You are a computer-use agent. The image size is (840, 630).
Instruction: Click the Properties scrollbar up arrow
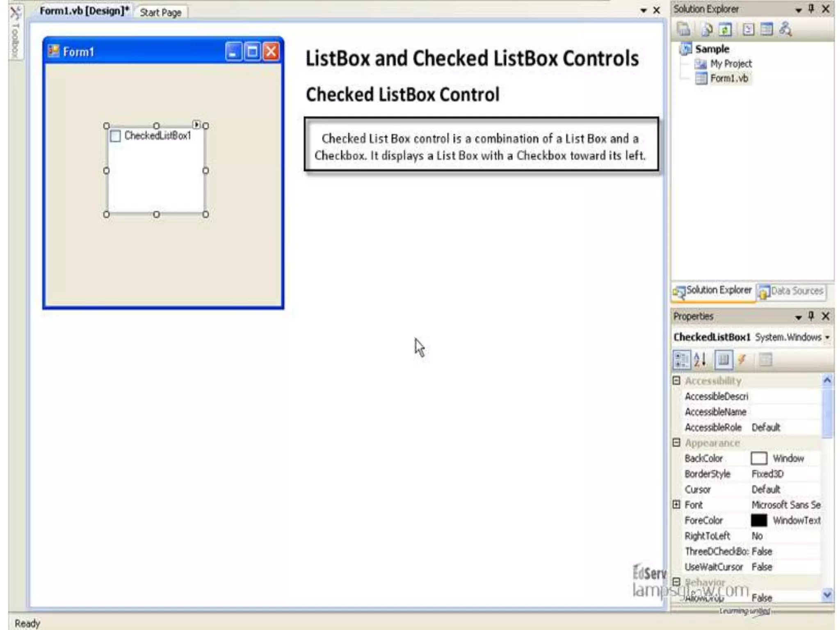tap(827, 381)
